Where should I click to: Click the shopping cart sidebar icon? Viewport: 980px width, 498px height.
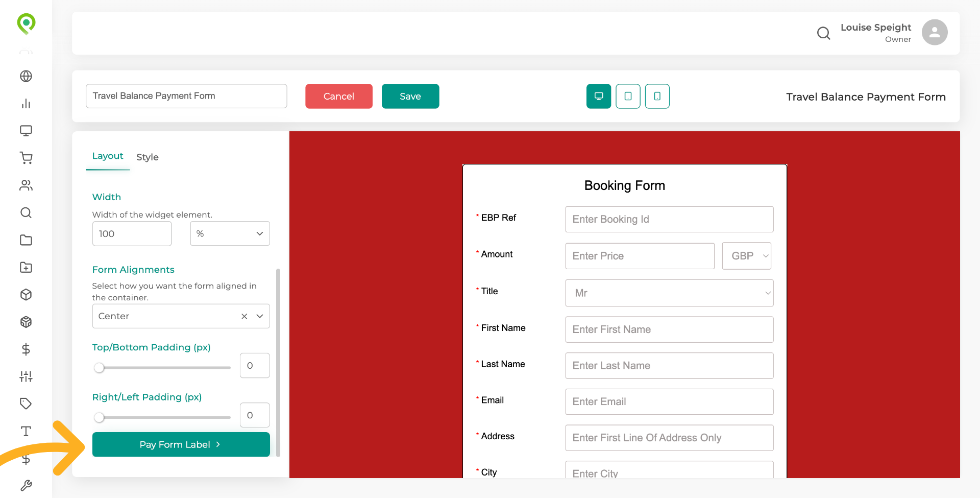[x=26, y=158]
